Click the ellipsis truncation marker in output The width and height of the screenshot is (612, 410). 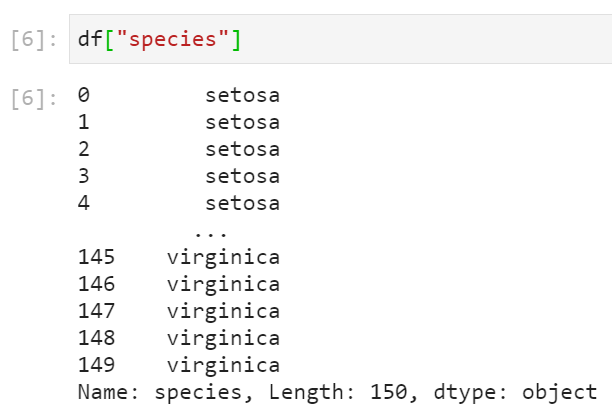pos(210,234)
